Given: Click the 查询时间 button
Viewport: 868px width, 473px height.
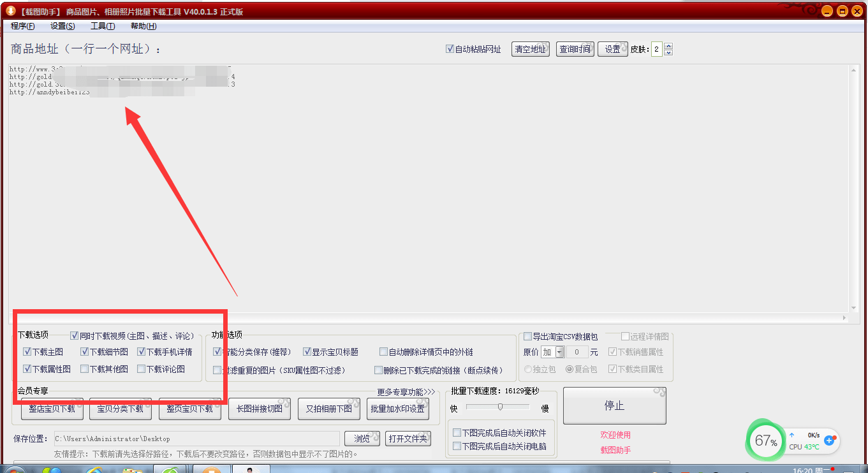Looking at the screenshot, I should coord(575,49).
